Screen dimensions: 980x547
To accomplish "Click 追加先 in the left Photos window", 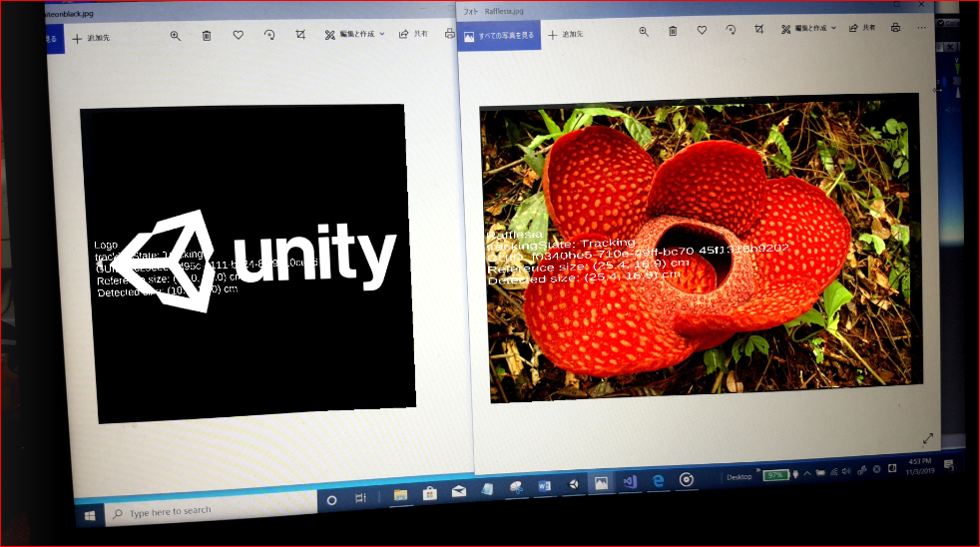I will [91, 38].
